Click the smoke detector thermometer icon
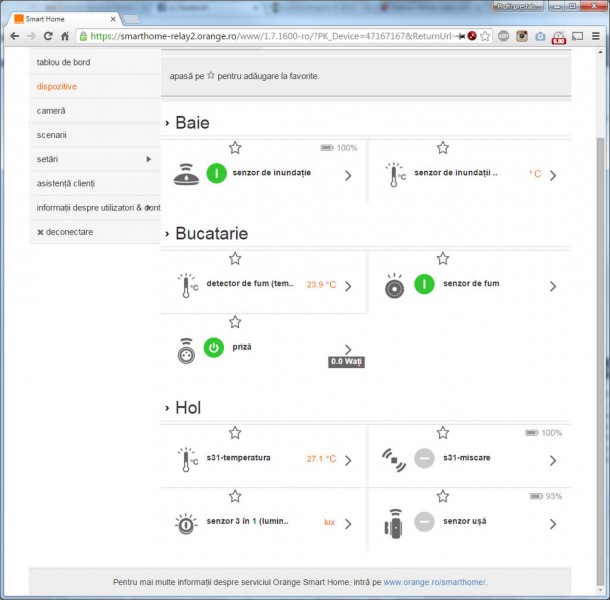Image resolution: width=610 pixels, height=600 pixels. pos(187,285)
